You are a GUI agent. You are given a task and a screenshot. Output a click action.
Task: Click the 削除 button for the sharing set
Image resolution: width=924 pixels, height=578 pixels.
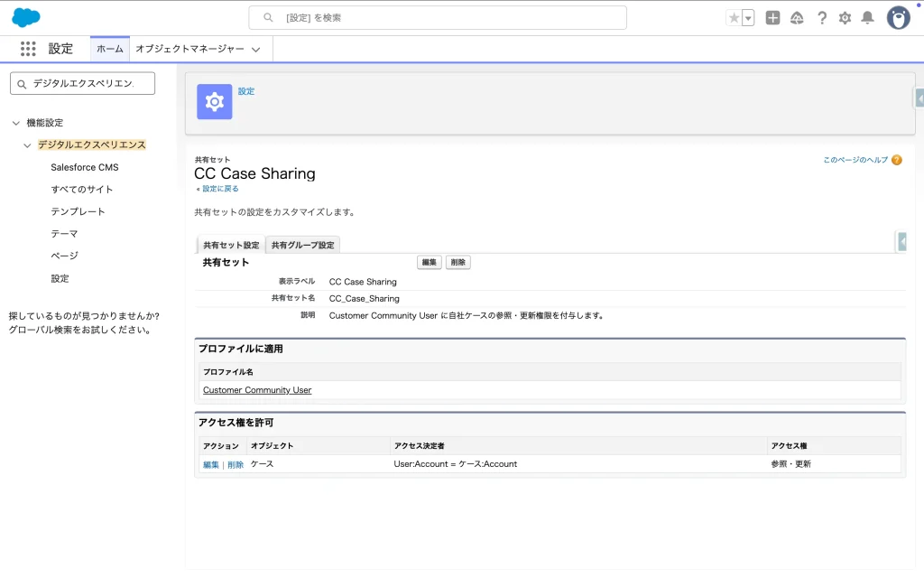(457, 262)
